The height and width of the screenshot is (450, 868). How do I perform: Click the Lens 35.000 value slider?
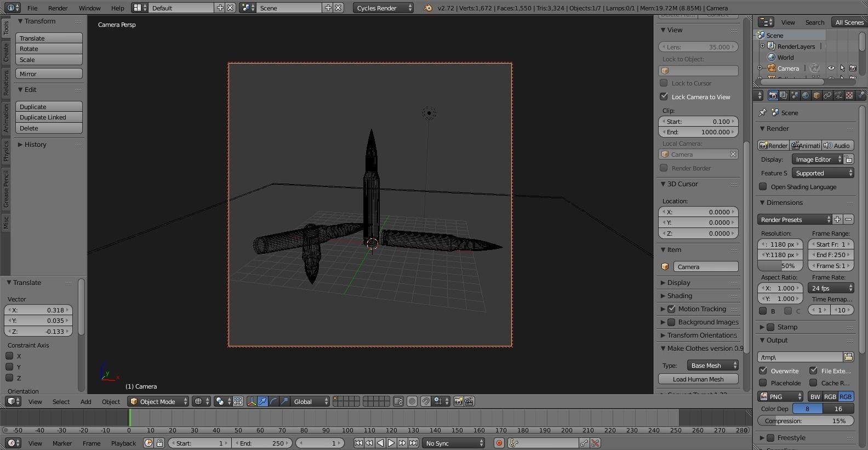point(698,47)
